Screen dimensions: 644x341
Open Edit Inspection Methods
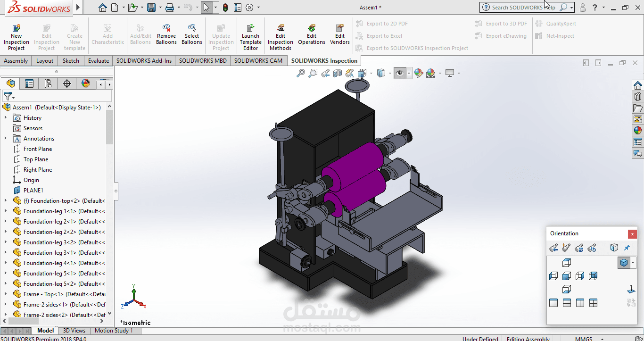click(x=281, y=37)
